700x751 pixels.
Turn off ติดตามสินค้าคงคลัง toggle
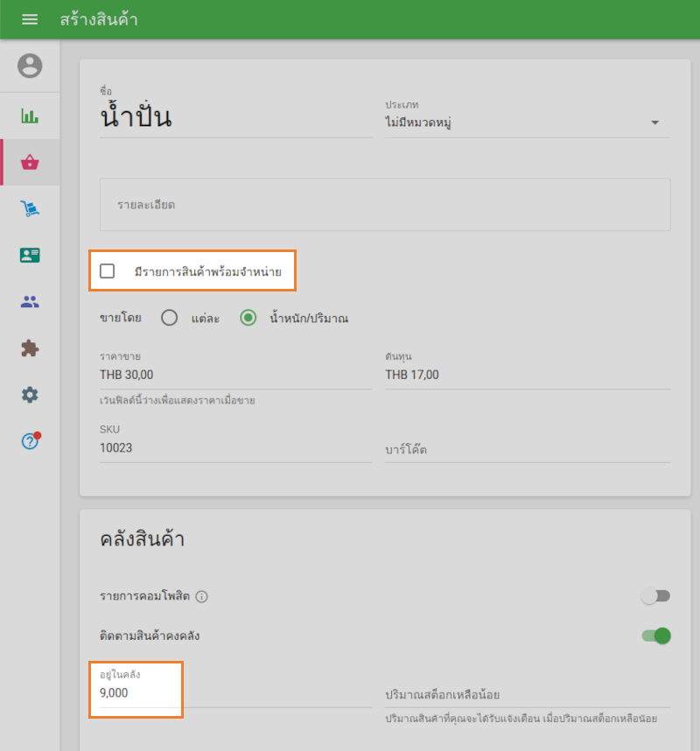click(655, 635)
